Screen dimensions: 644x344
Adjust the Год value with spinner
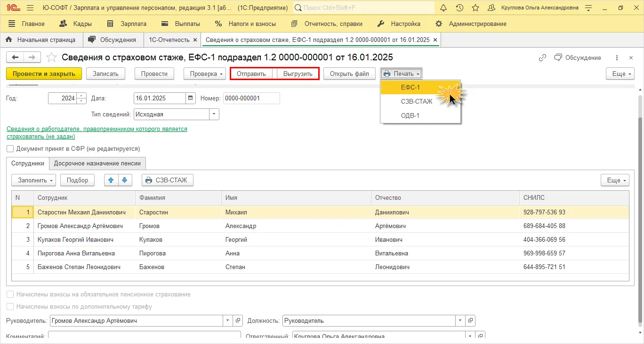[x=81, y=98]
